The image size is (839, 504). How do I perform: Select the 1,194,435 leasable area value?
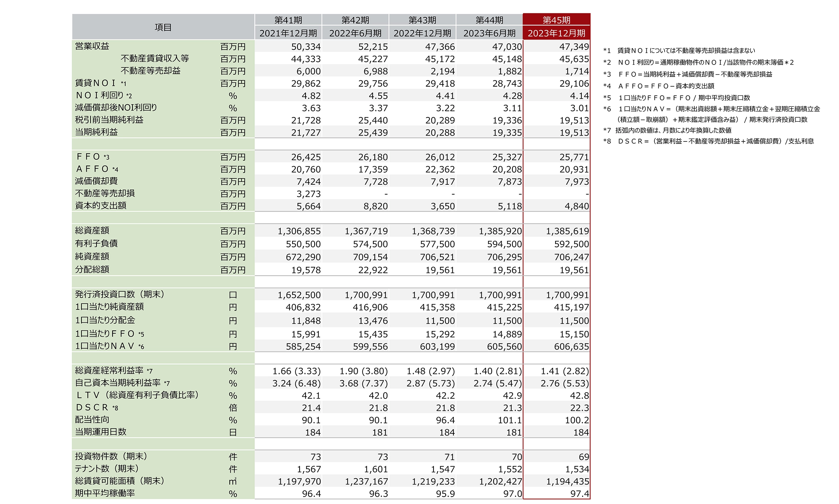click(568, 482)
